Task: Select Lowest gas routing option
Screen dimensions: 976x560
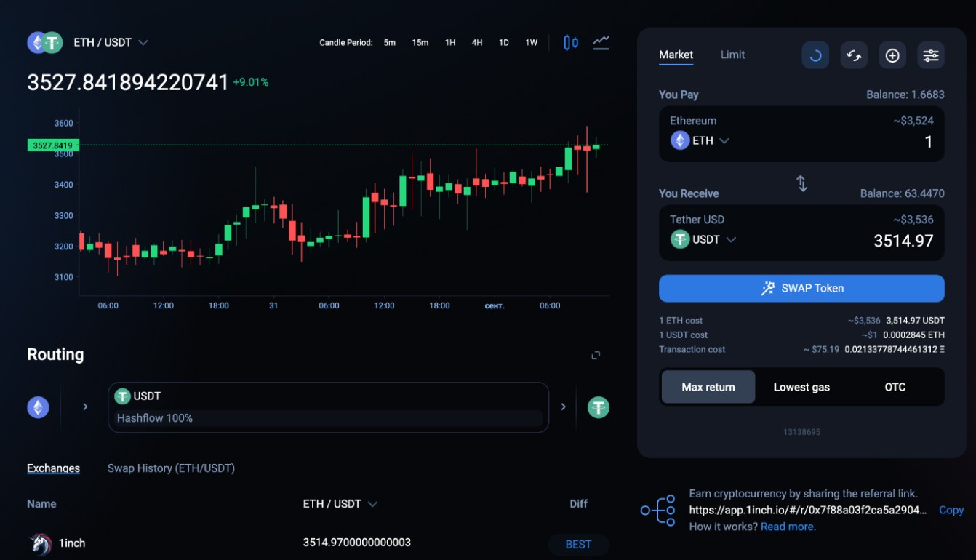Action: point(801,387)
